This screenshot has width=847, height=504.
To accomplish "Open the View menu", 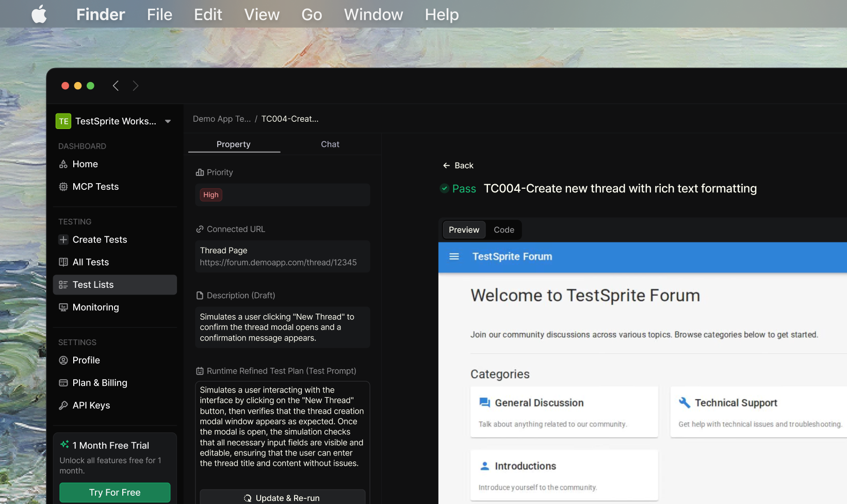I will pos(262,14).
